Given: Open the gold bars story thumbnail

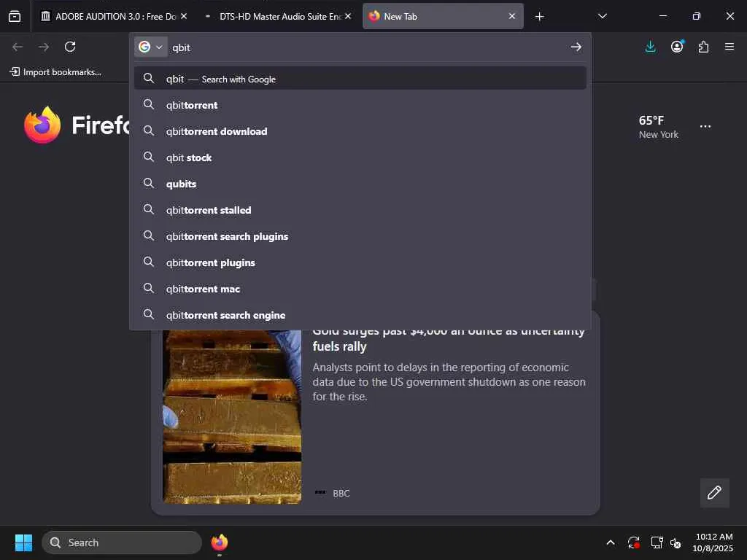Looking at the screenshot, I should pyautogui.click(x=232, y=416).
